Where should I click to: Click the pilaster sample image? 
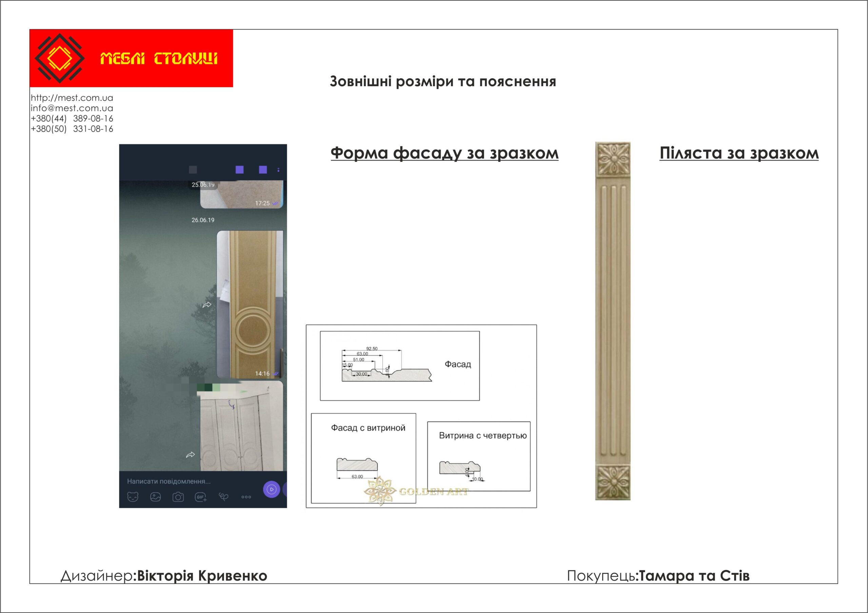pyautogui.click(x=613, y=321)
